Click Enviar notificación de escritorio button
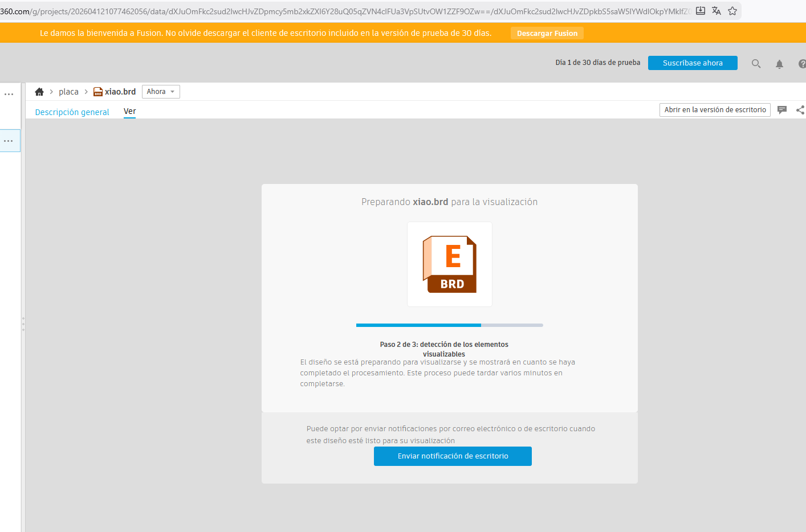The image size is (806, 532). click(453, 456)
